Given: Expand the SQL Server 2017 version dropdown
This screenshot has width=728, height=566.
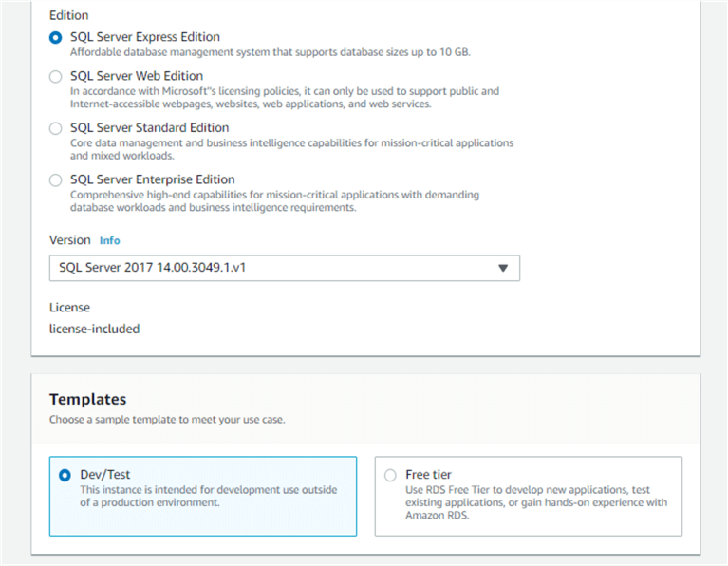Looking at the screenshot, I should coord(284,268).
